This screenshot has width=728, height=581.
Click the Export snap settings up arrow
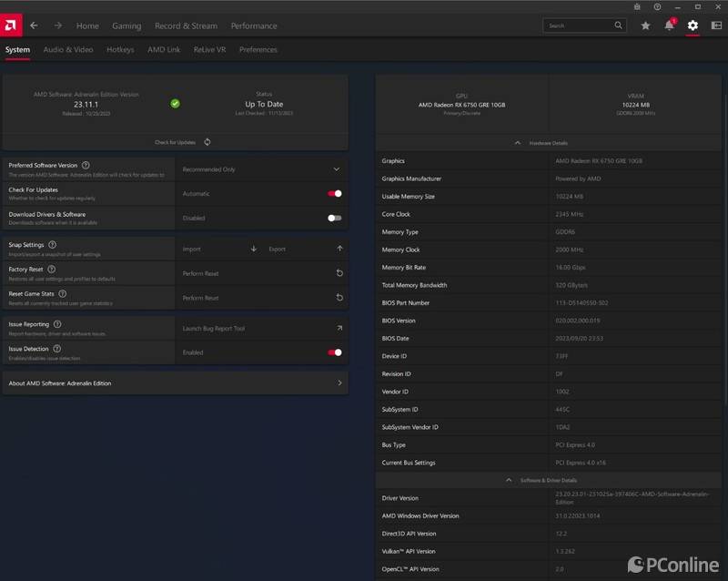(339, 249)
